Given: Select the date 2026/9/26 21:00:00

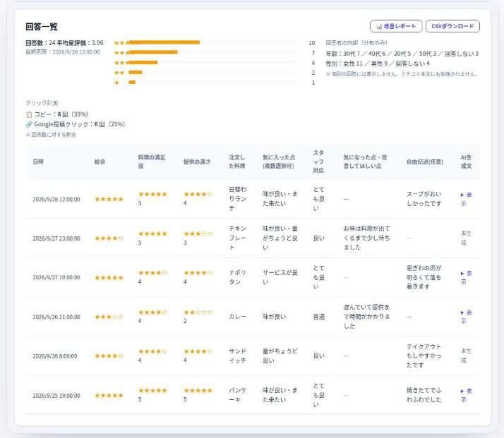Looking at the screenshot, I should [x=56, y=317].
